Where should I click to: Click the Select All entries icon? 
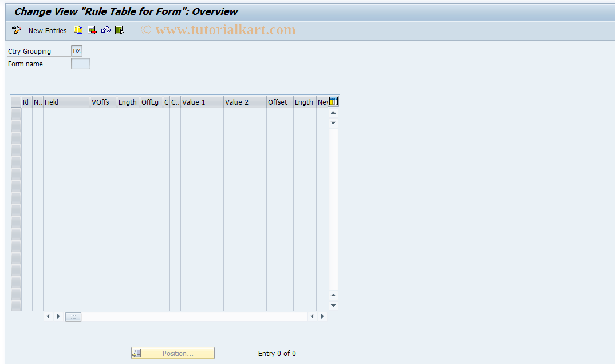tap(119, 30)
